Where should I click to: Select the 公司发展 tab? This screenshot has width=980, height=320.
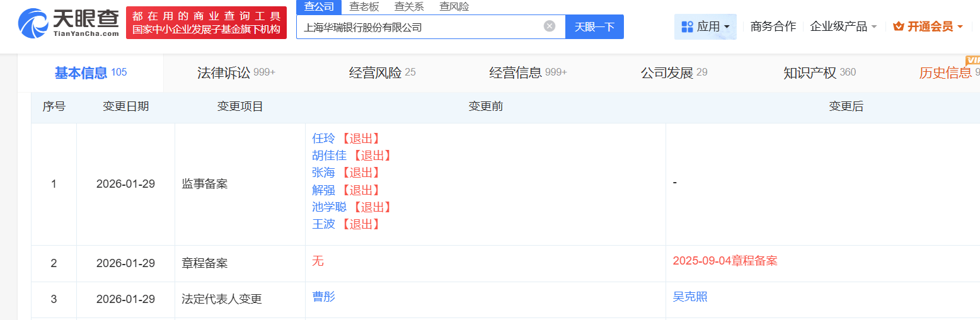674,73
